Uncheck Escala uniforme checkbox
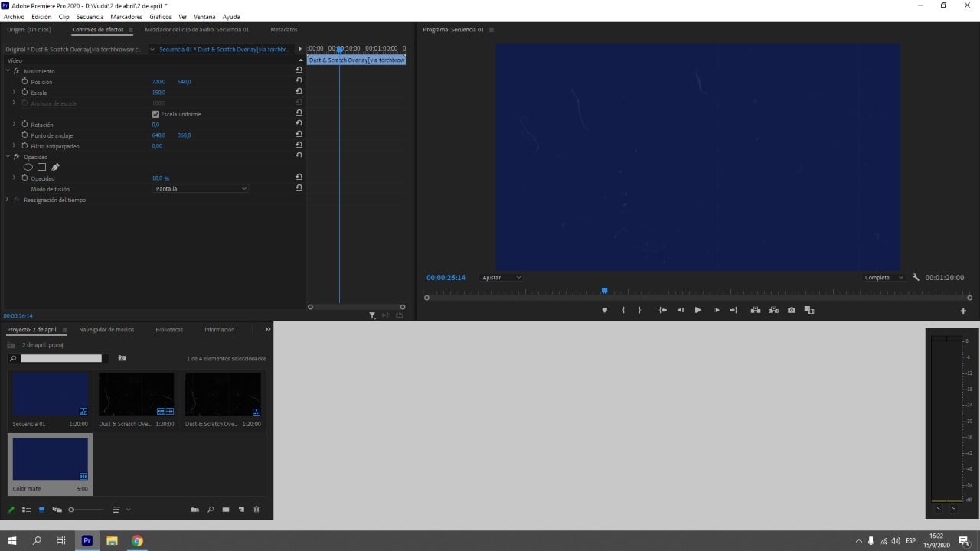Viewport: 980px width, 551px height. click(x=155, y=113)
